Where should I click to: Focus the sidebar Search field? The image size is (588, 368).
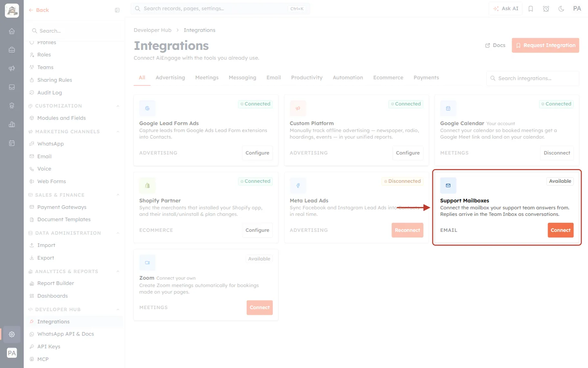tap(75, 31)
